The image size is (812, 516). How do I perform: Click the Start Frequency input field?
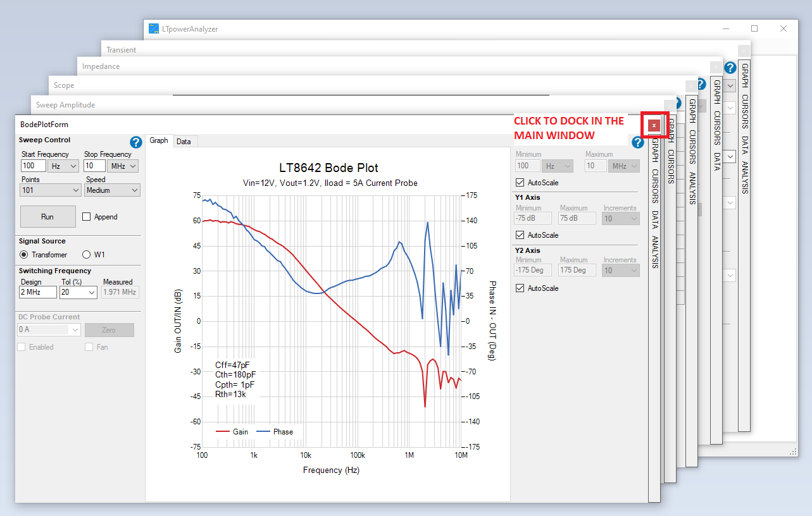pos(33,166)
